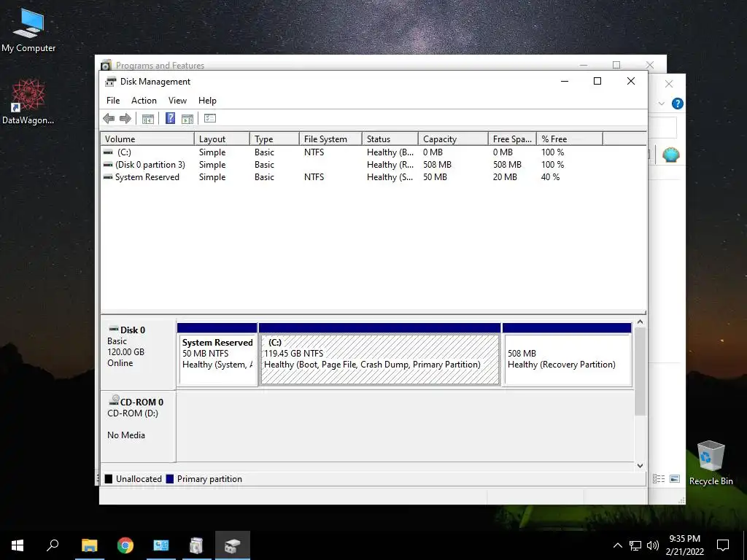Open My Computer desktop icon

[28, 31]
